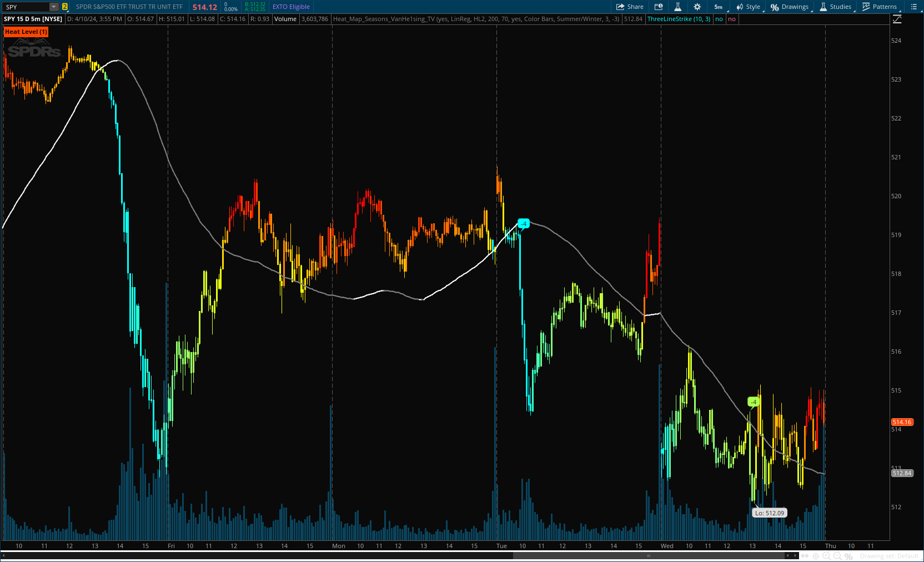
Task: Open Drawing set: Default selector
Action: point(889,556)
